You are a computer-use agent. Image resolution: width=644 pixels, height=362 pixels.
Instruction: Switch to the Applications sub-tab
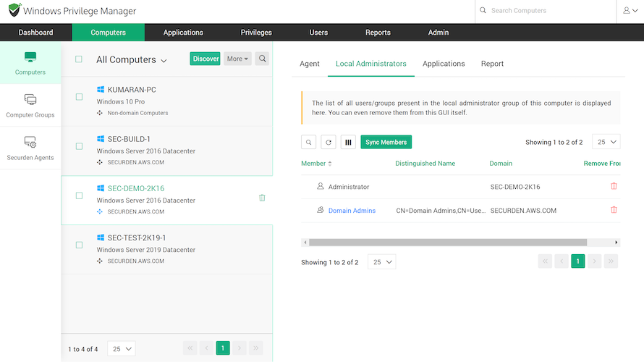(x=444, y=64)
